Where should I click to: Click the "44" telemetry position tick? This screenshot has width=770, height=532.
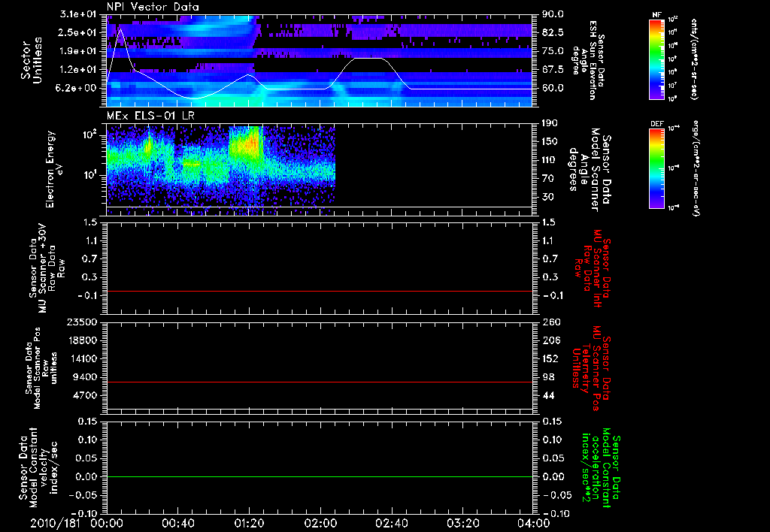(548, 395)
